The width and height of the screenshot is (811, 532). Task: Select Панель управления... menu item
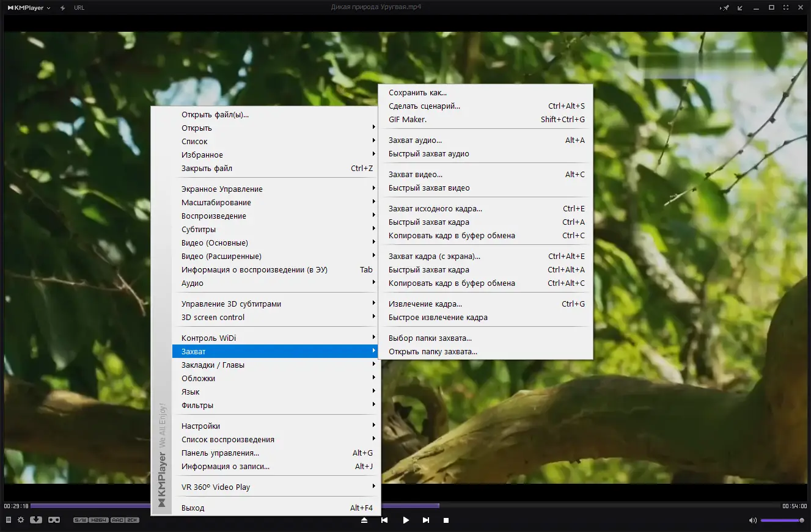click(x=274, y=453)
